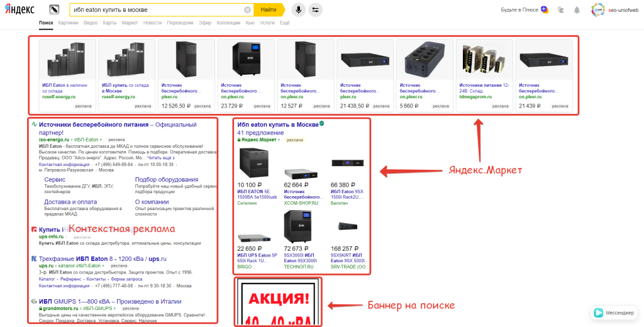The height and width of the screenshot is (327, 644).
Task: Click 41 предложение link
Action: pos(260,133)
